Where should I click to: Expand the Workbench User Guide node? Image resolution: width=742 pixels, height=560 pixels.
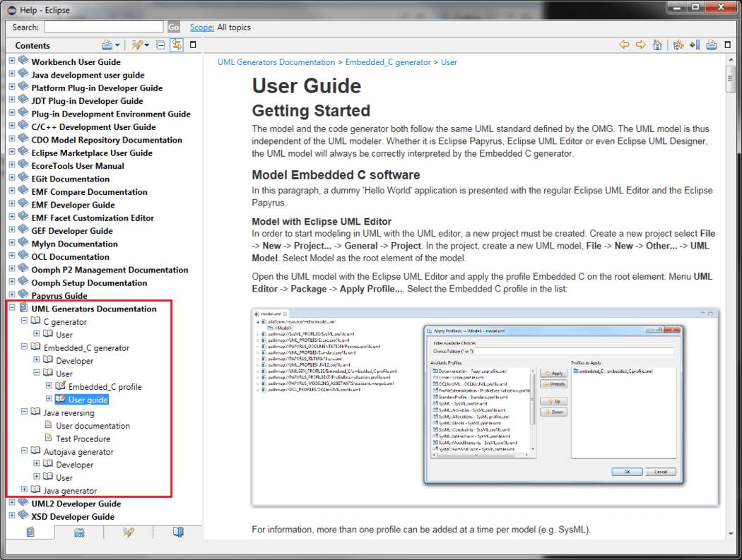point(11,61)
